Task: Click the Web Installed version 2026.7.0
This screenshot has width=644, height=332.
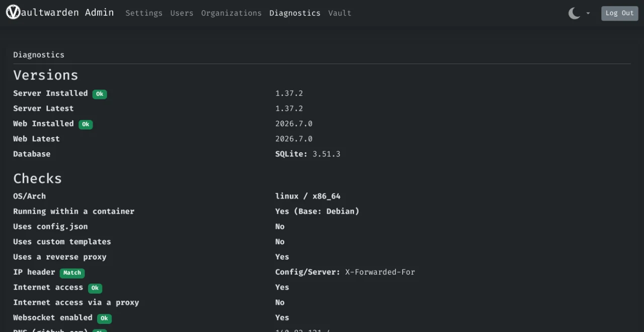Action: [x=294, y=123]
